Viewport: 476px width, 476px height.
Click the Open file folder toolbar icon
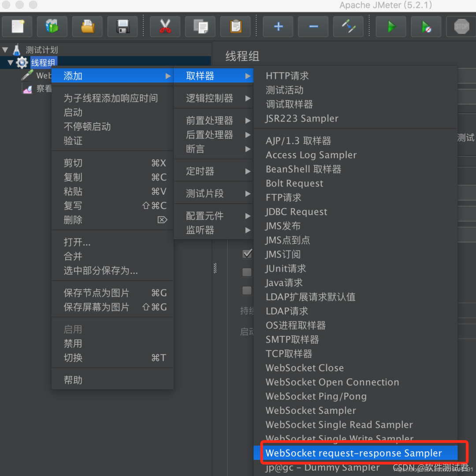[x=87, y=26]
